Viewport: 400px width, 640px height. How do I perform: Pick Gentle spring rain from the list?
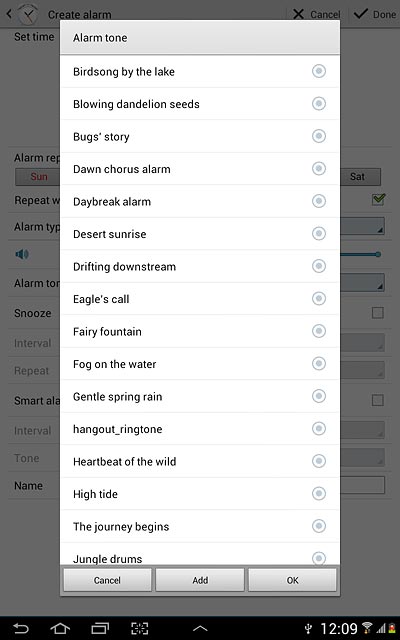click(200, 396)
